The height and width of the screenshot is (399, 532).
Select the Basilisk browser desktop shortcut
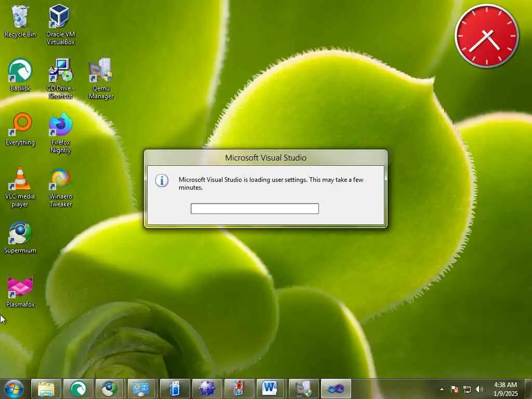tap(20, 75)
